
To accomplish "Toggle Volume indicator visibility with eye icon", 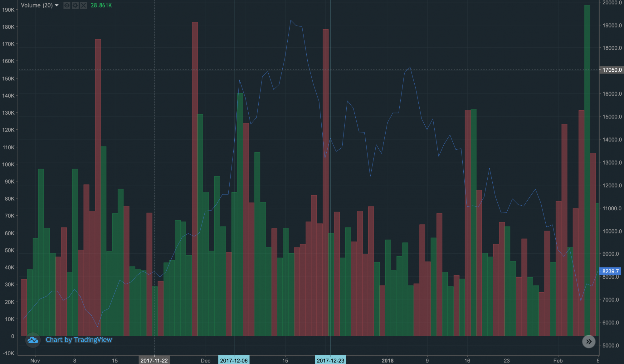I will (x=67, y=5).
